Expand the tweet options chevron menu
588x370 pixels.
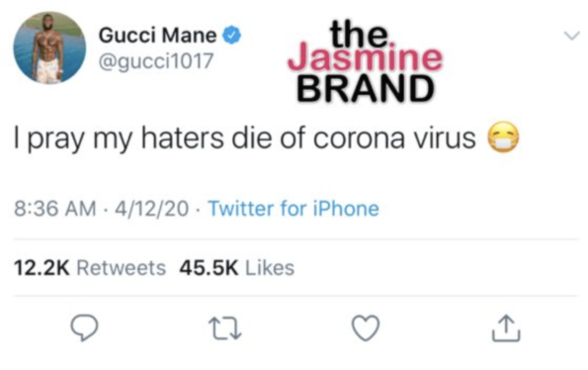click(x=572, y=36)
